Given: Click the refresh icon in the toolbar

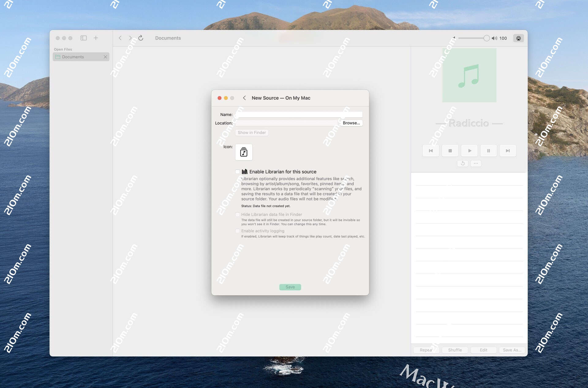Looking at the screenshot, I should (x=141, y=38).
